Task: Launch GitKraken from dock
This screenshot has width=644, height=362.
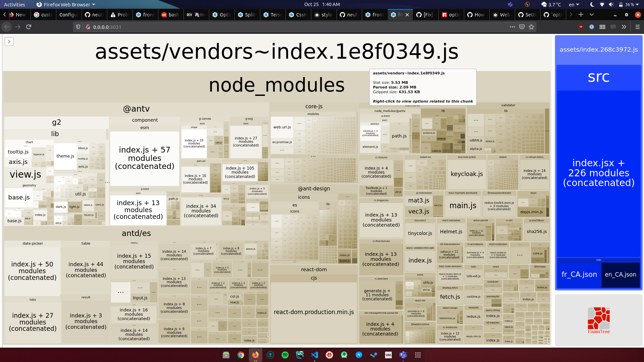Action: [x=270, y=355]
